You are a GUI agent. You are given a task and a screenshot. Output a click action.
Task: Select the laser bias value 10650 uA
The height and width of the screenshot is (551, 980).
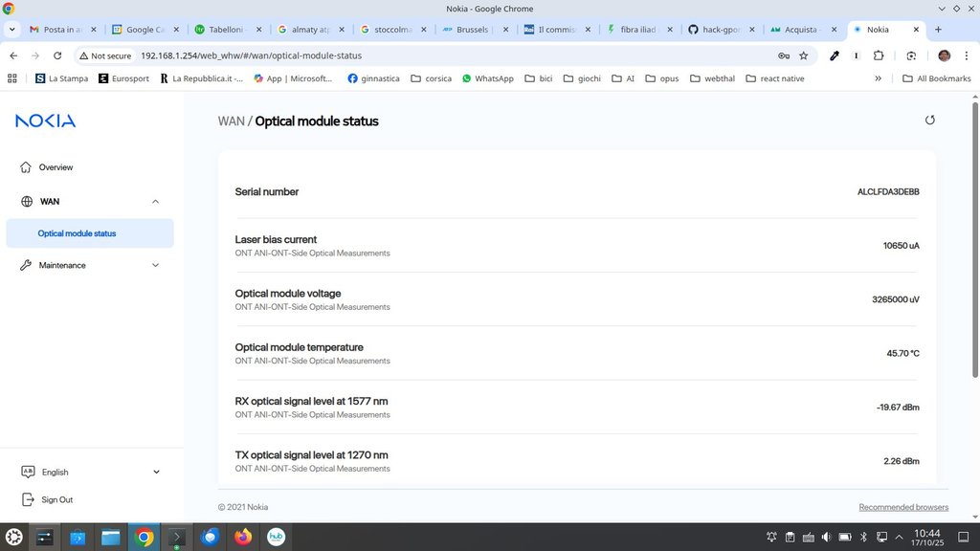(901, 246)
